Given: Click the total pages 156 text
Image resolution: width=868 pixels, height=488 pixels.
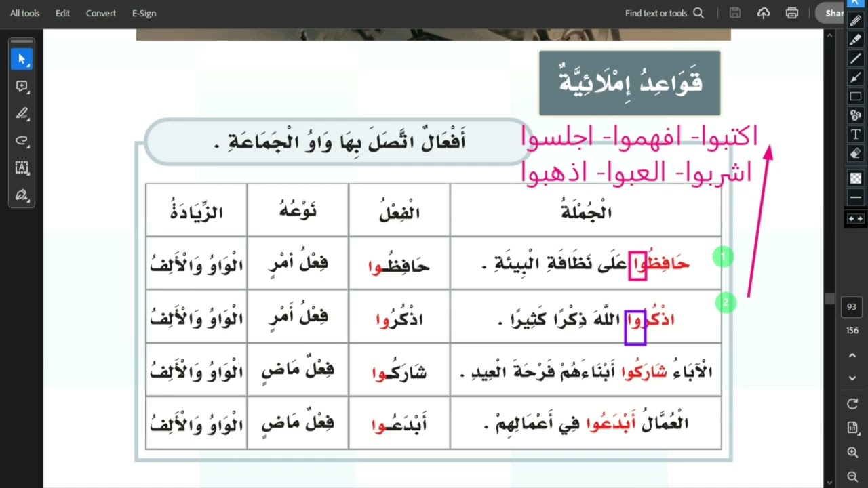Looking at the screenshot, I should [x=852, y=331].
